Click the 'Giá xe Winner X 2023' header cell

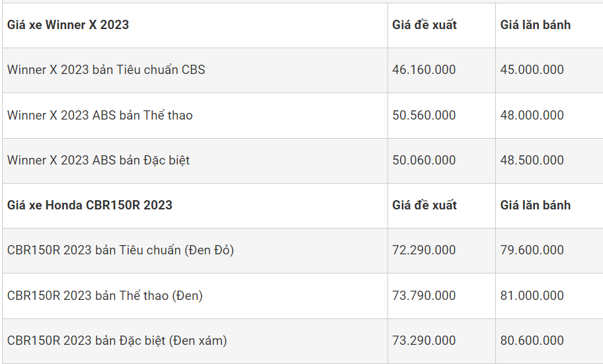(68, 25)
